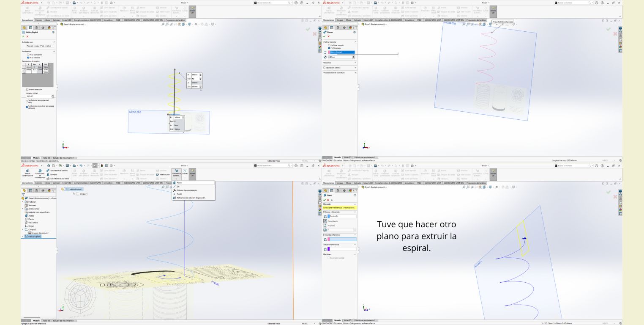Select Paso variable radio option
This screenshot has height=325, width=644.
pos(28,58)
